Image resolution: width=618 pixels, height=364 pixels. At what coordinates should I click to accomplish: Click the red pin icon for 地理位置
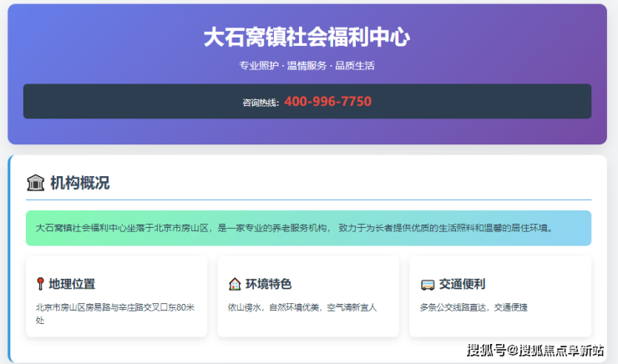40,284
